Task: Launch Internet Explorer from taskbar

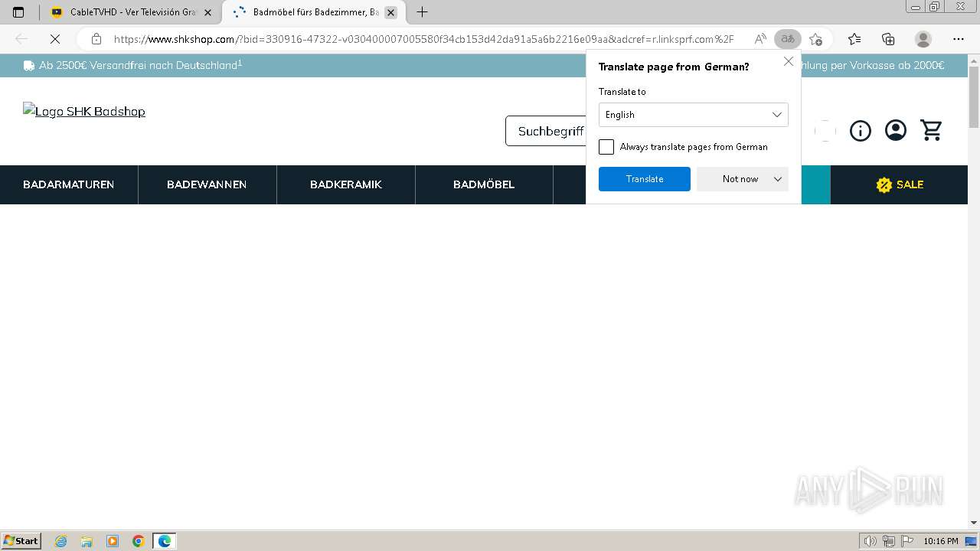Action: point(61,541)
